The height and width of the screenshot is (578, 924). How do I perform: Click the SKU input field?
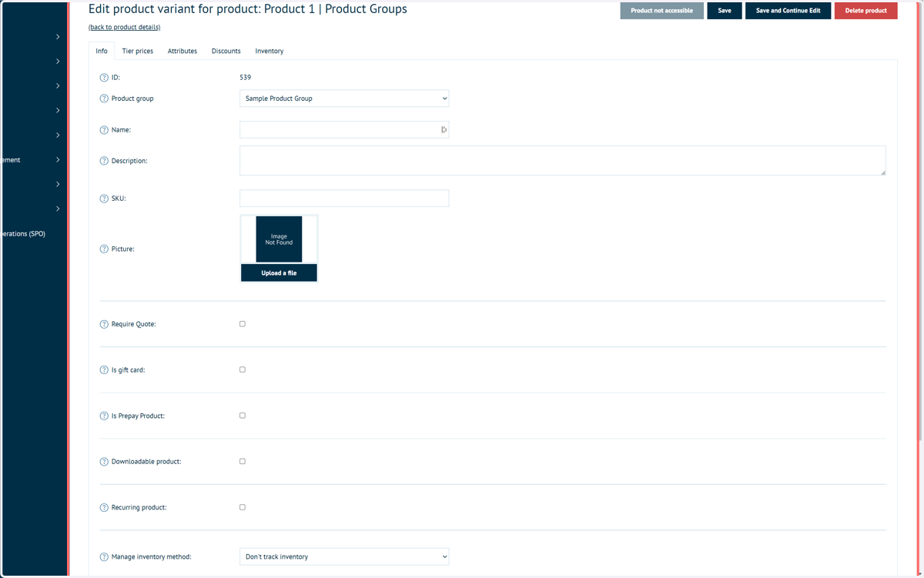[x=344, y=199]
